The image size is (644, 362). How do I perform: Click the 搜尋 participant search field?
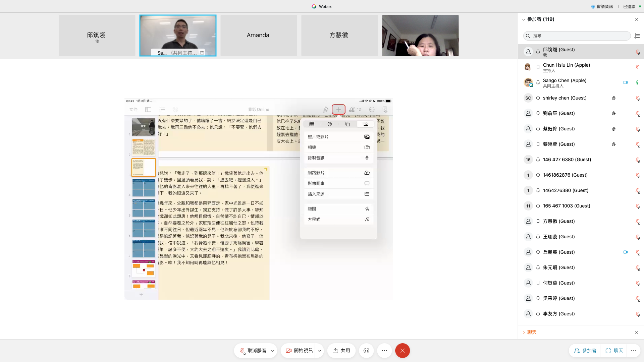577,36
